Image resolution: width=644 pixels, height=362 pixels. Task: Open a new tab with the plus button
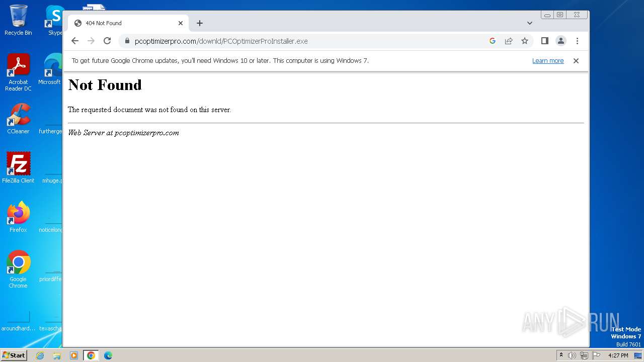click(x=200, y=23)
